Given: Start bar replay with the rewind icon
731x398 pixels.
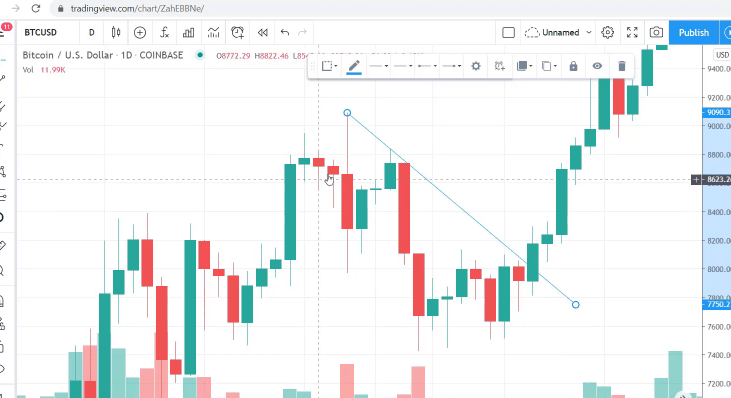Looking at the screenshot, I should coord(262,33).
